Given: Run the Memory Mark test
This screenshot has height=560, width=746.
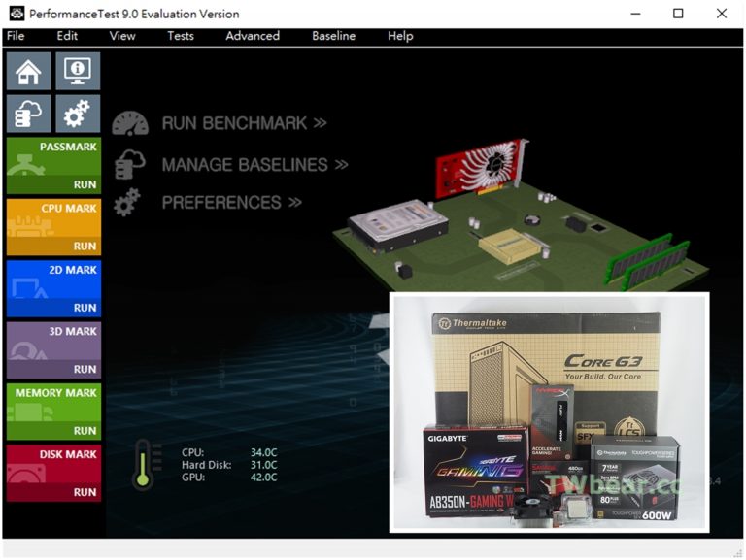Looking at the screenshot, I should 85,430.
